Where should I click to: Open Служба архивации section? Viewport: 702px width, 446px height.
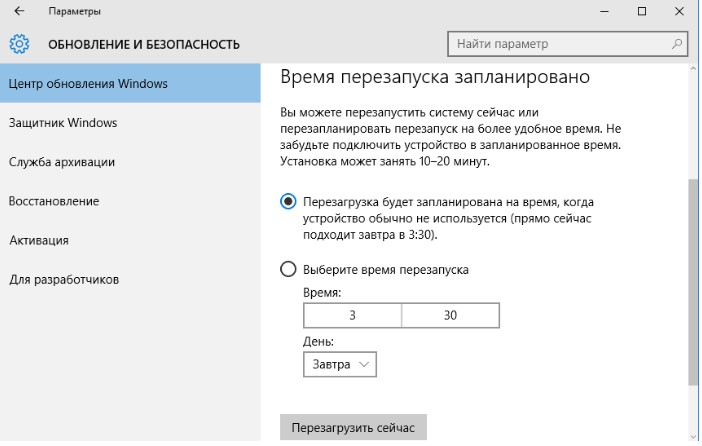click(x=130, y=162)
